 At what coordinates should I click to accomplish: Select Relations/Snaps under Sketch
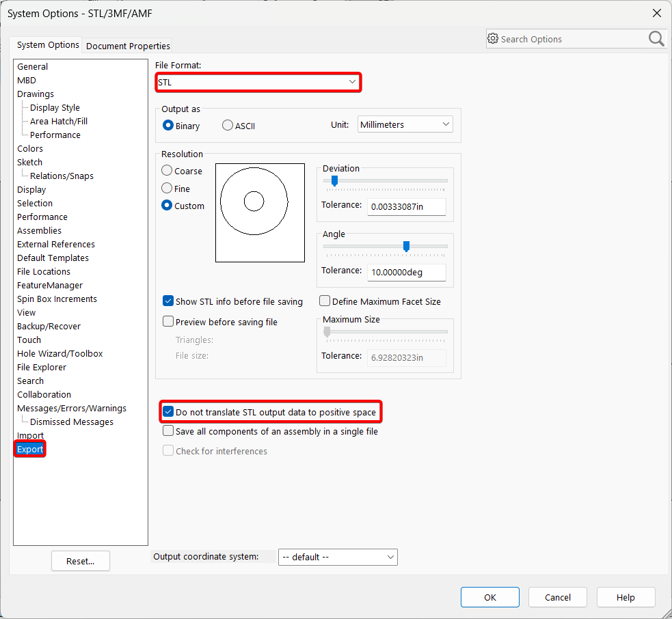coord(62,176)
